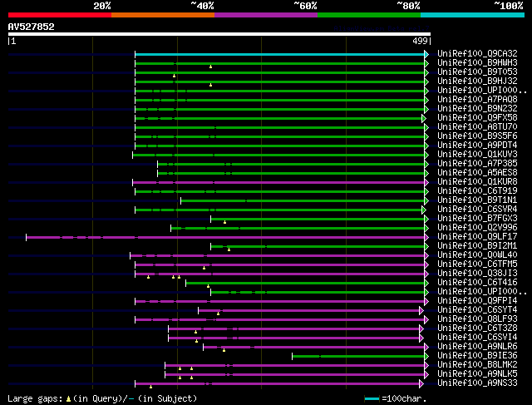The image size is (532, 405).
Task: Click the arrowhead ending the Q9CA32 alignment
Action: pos(426,54)
